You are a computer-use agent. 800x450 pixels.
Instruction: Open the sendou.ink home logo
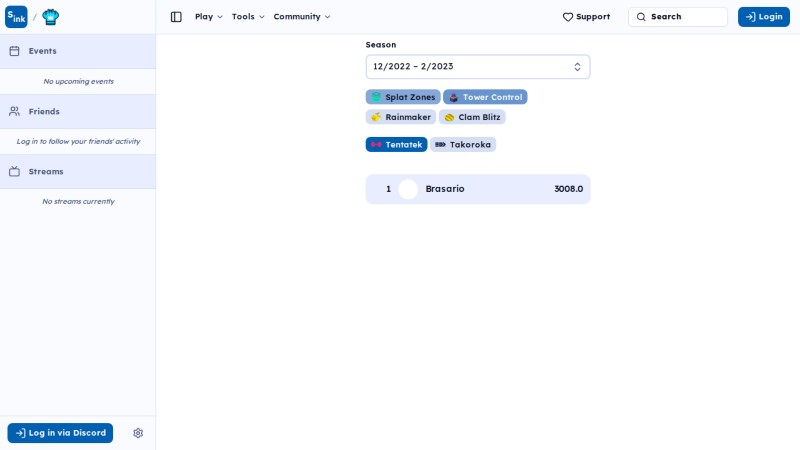(16, 17)
